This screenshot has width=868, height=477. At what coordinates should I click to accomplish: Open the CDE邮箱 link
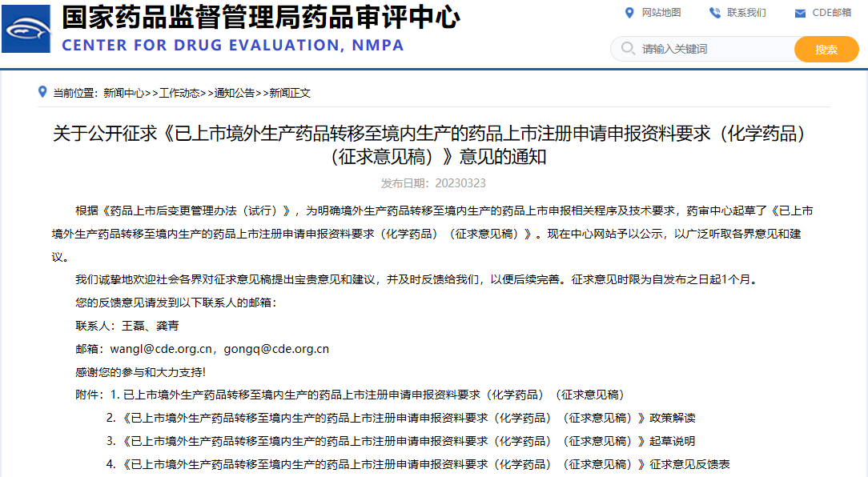(832, 13)
